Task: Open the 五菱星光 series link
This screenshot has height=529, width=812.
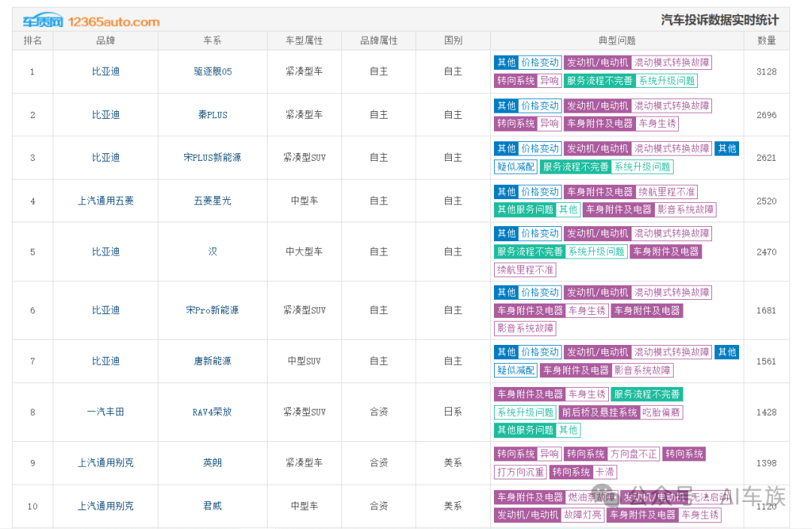Action: point(212,201)
